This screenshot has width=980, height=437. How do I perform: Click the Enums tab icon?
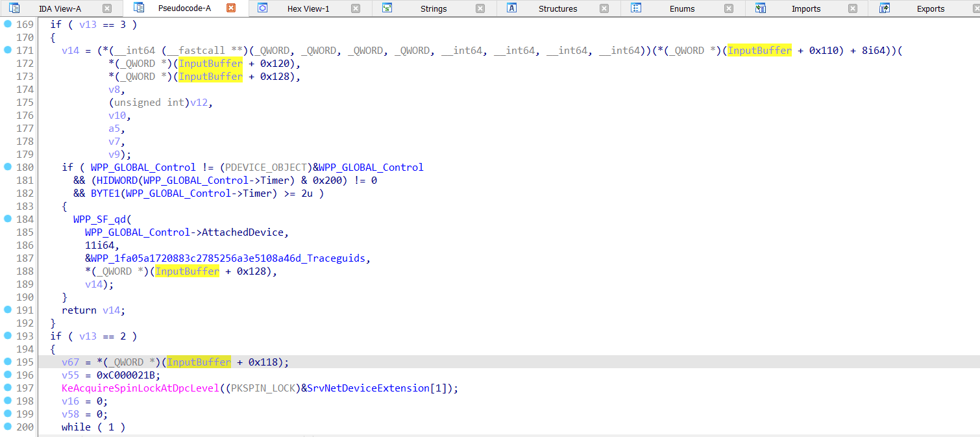click(635, 8)
